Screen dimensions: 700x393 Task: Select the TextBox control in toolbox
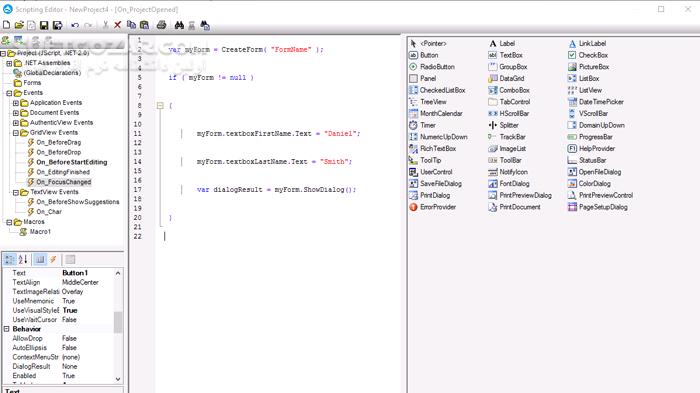506,55
